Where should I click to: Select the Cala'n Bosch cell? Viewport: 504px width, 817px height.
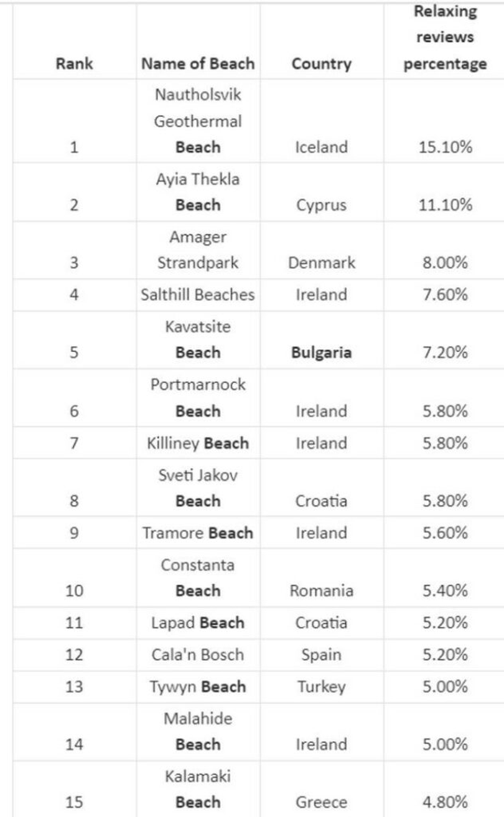198,655
